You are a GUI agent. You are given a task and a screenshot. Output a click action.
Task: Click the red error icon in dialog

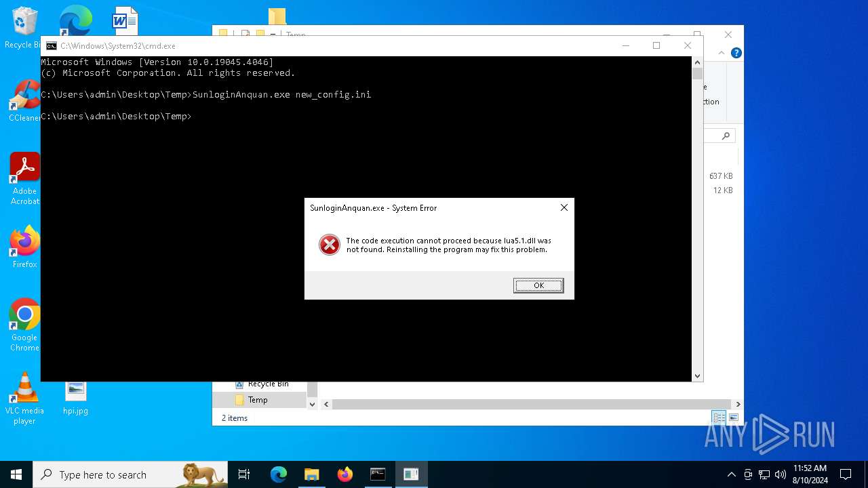tap(330, 245)
